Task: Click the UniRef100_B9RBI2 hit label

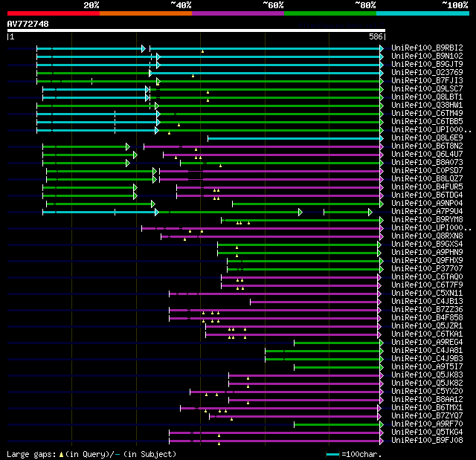Action: tap(427, 48)
